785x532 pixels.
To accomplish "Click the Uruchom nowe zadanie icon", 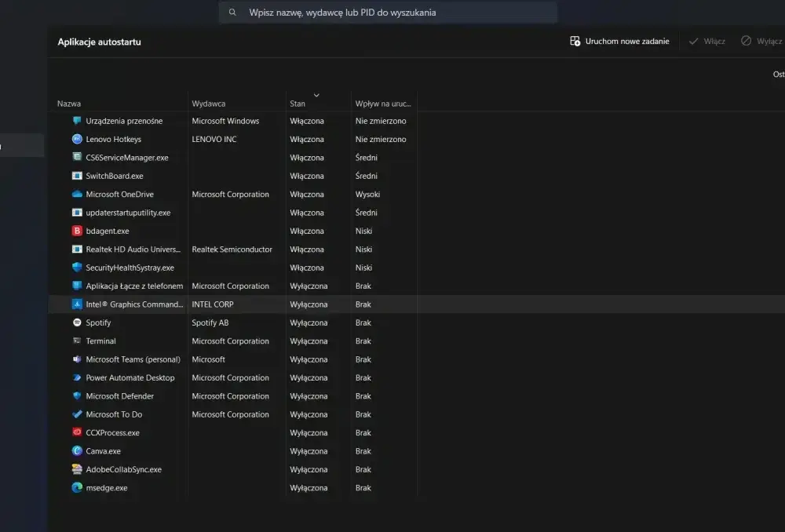I will point(575,41).
